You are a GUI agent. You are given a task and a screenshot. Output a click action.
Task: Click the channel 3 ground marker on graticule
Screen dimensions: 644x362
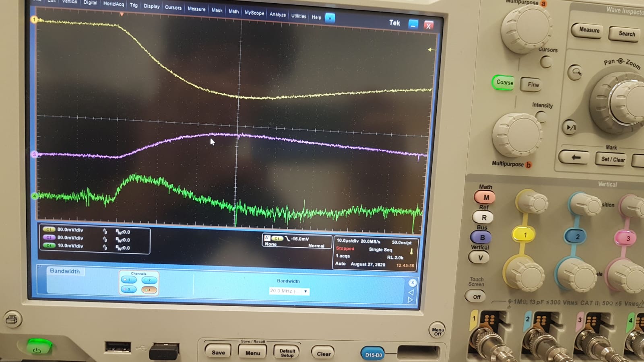pyautogui.click(x=34, y=154)
